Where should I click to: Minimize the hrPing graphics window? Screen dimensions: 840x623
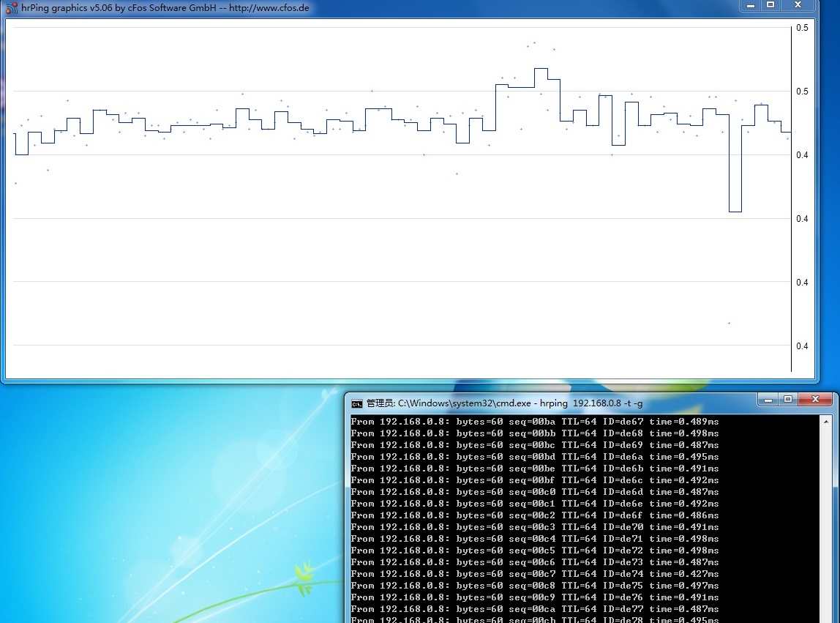tap(750, 6)
